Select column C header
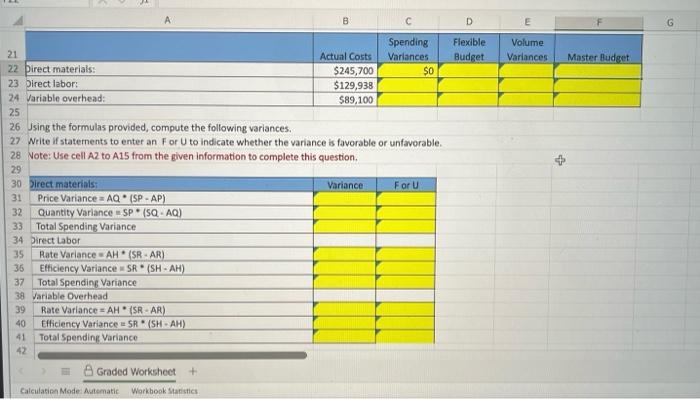700x399 pixels. point(408,21)
